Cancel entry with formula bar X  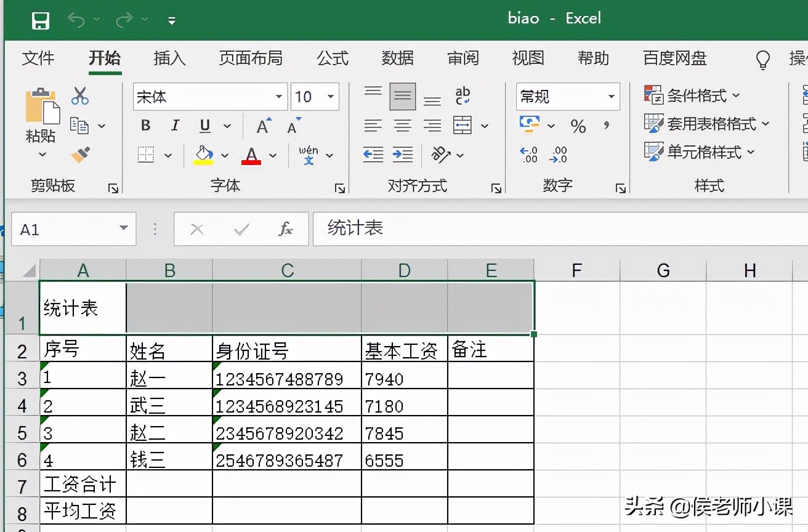197,230
